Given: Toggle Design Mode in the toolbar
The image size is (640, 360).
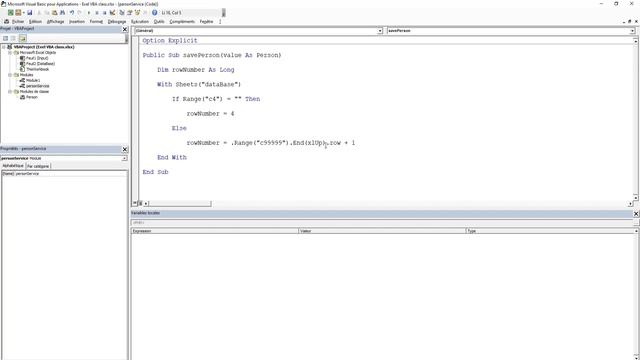Looking at the screenshot, I should coord(112,13).
